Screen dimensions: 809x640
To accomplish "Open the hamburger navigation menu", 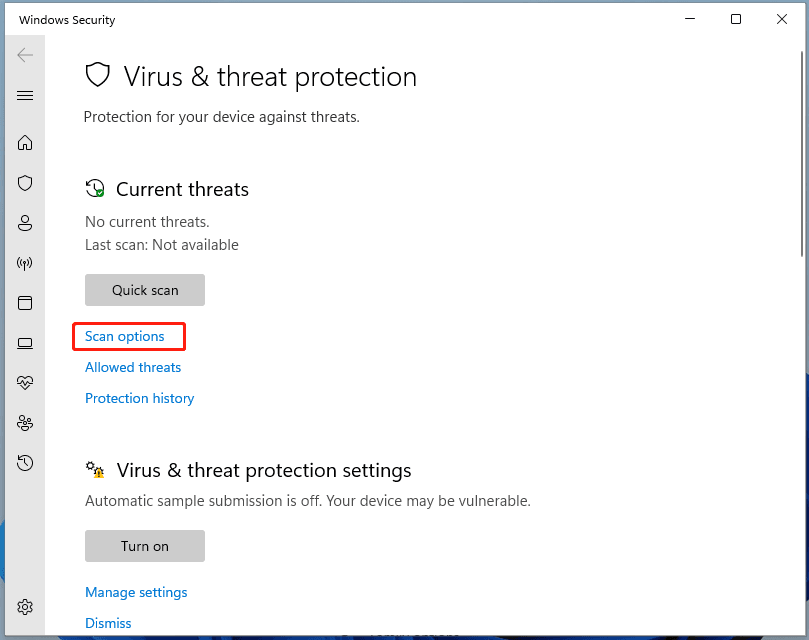I will (x=25, y=96).
